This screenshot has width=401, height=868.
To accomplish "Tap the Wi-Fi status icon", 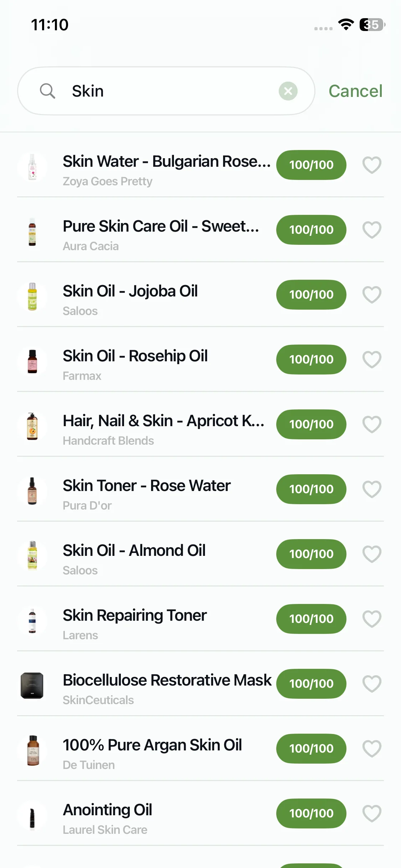I will pos(346,25).
